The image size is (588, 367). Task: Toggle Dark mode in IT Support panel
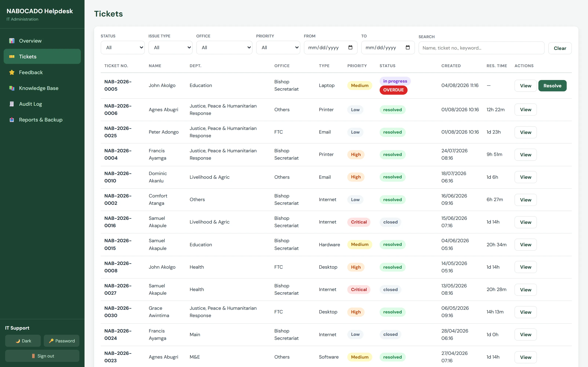pos(23,341)
